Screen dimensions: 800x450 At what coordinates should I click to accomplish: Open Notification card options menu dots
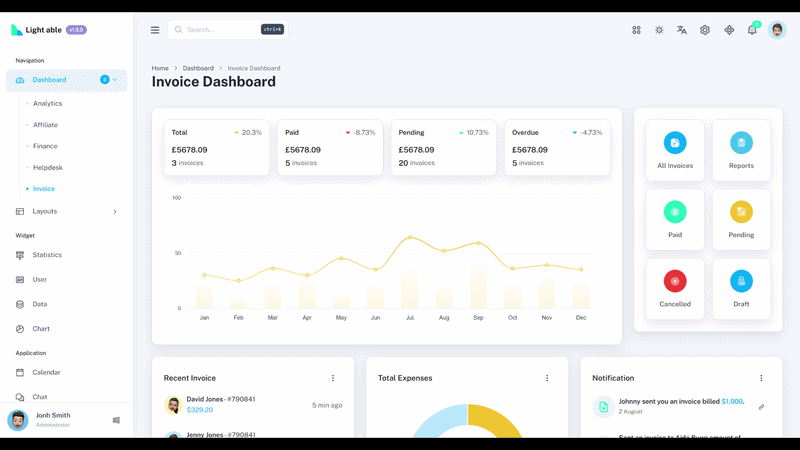click(761, 378)
